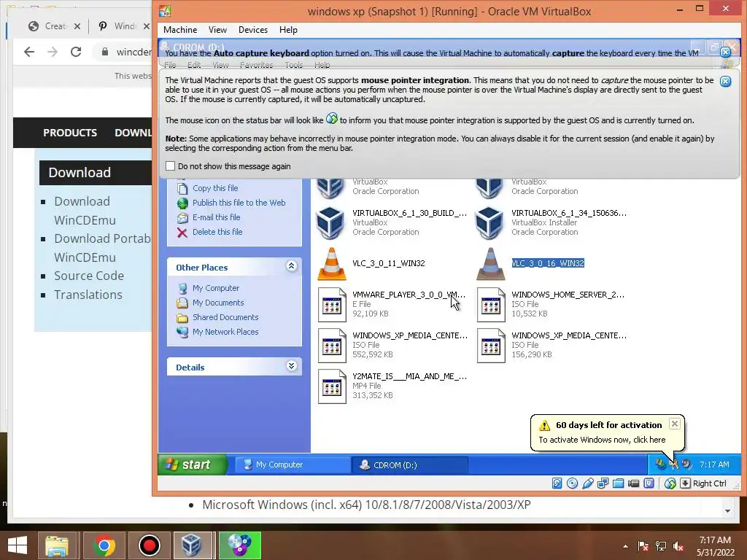
Task: Dismiss the mouse pointer integration message
Action: [x=725, y=82]
